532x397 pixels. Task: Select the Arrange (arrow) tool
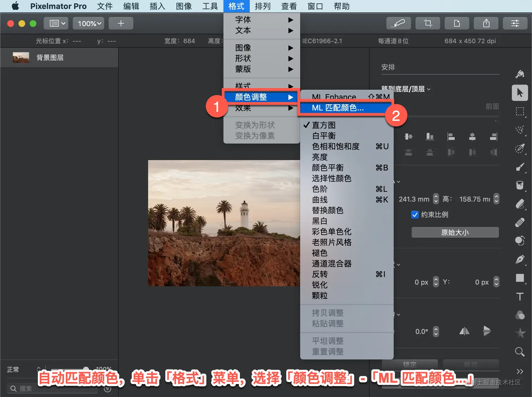click(x=520, y=93)
